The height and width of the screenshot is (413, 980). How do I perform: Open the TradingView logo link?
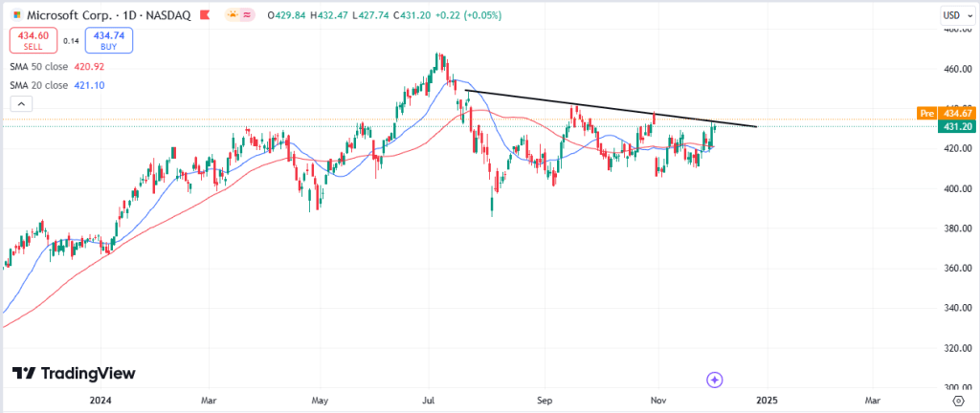(74, 373)
